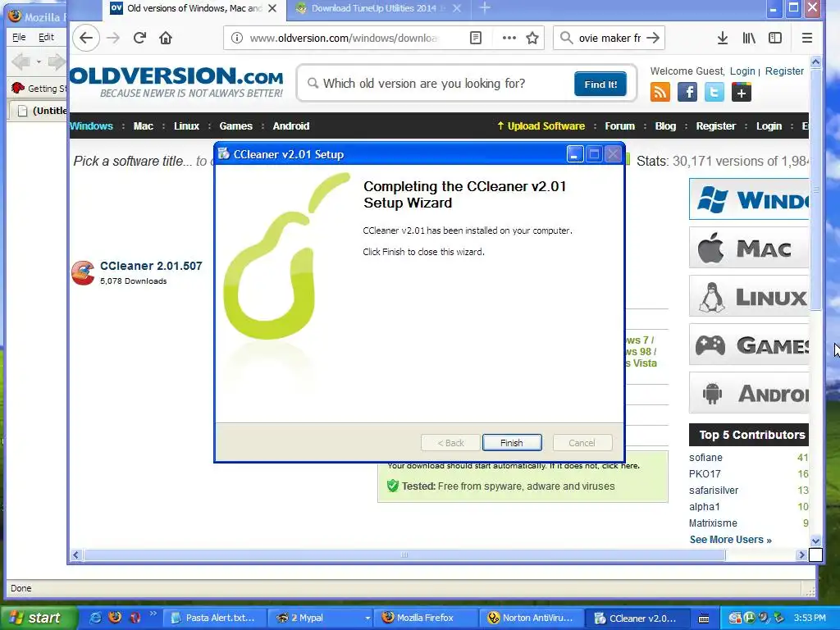Open the Windows Start button

pyautogui.click(x=39, y=619)
